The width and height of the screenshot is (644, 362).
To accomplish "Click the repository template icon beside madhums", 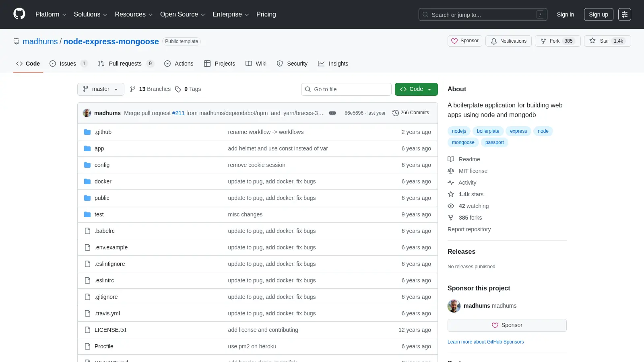I will 16,41.
